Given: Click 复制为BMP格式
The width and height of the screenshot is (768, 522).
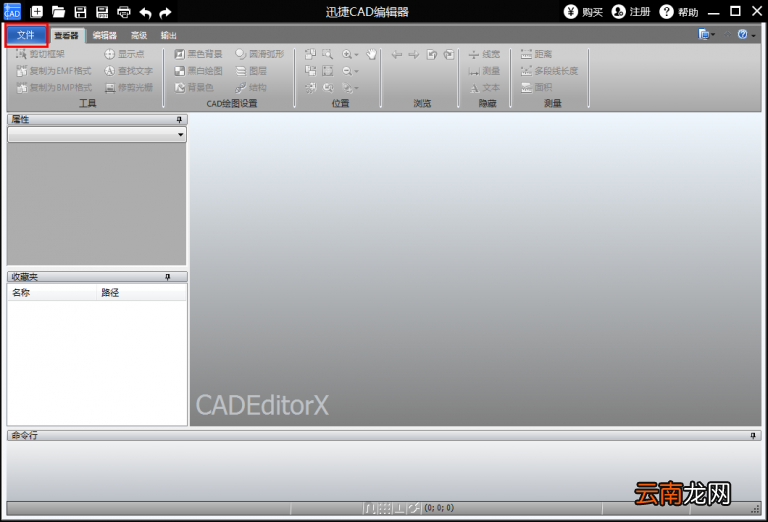Looking at the screenshot, I should point(54,88).
